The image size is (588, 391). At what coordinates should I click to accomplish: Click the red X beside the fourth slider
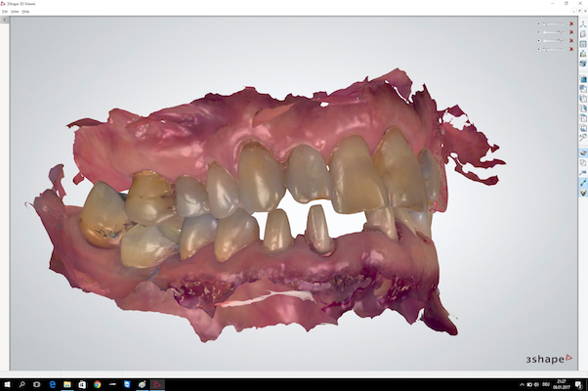coord(571,50)
